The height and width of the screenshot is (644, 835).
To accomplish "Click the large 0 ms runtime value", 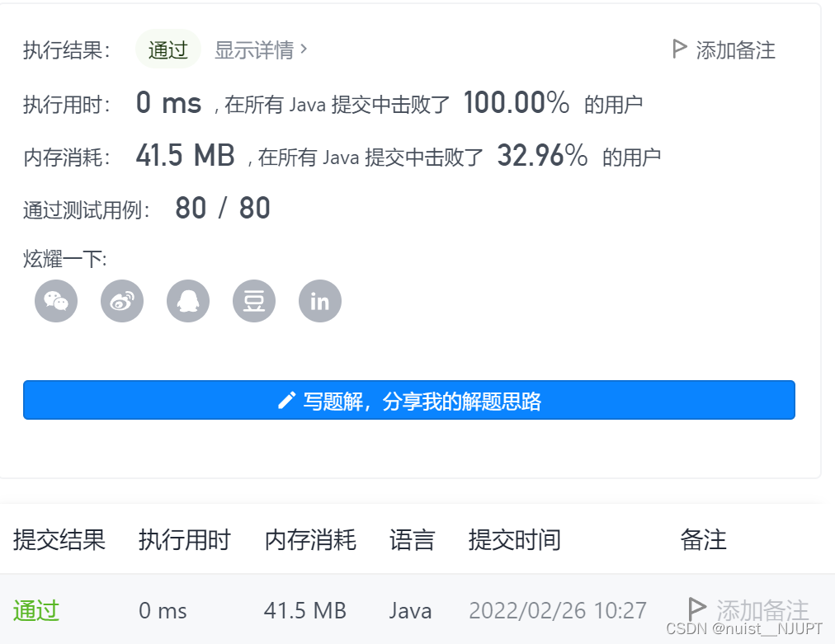I will pyautogui.click(x=169, y=102).
